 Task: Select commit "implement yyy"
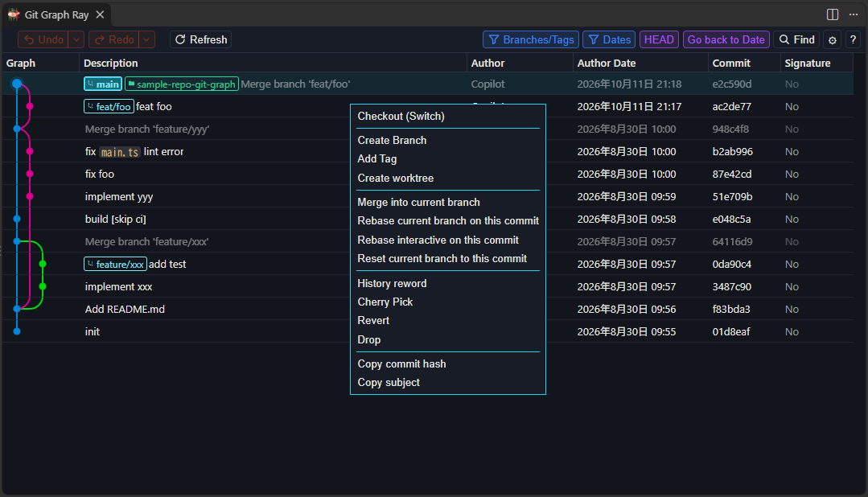119,196
